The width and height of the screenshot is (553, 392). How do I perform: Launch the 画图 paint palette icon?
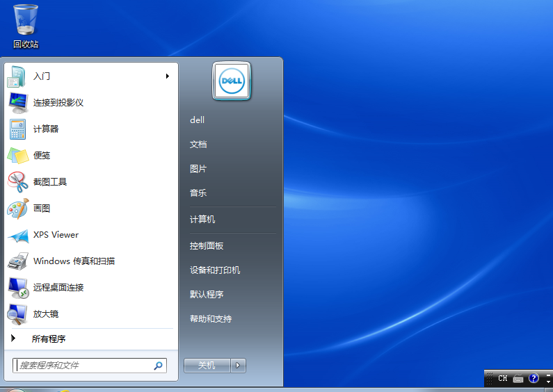click(18, 209)
